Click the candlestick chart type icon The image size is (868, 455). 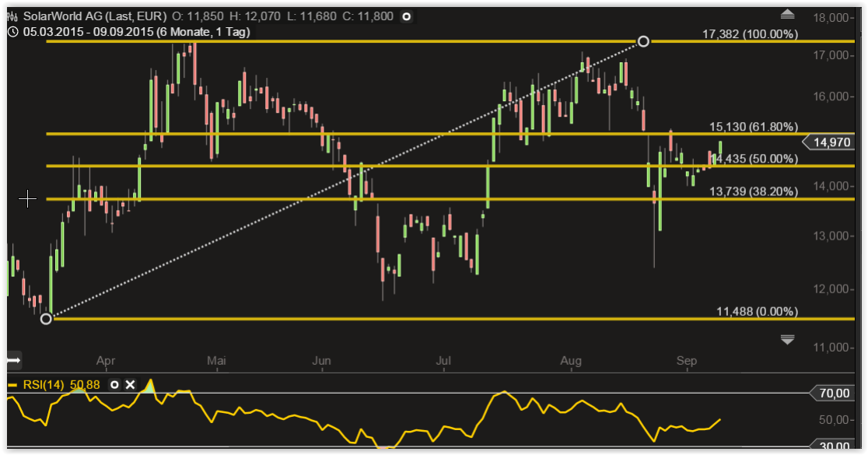coord(12,16)
